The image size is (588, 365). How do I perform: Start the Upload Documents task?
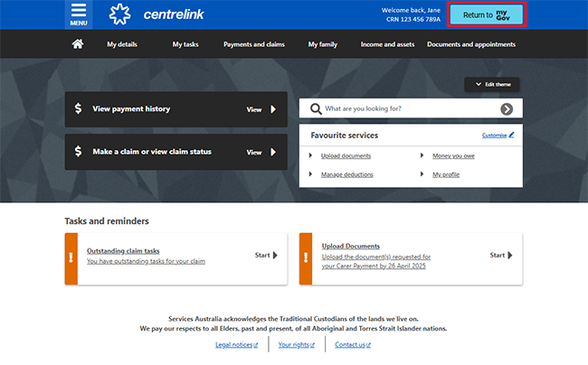pos(501,256)
